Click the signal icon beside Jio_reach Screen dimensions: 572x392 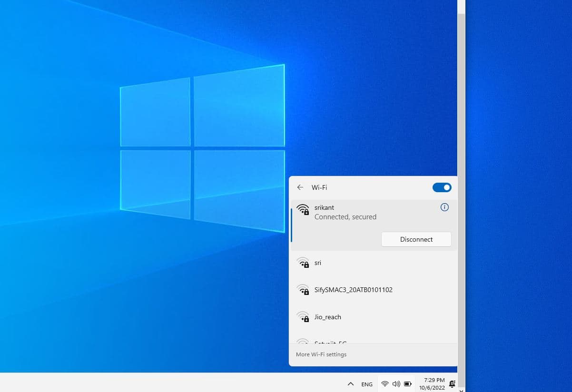[303, 316]
